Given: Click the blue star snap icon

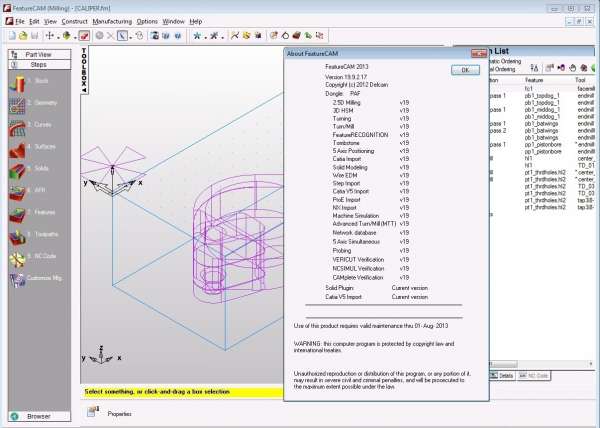Looking at the screenshot, I should pyautogui.click(x=197, y=36).
